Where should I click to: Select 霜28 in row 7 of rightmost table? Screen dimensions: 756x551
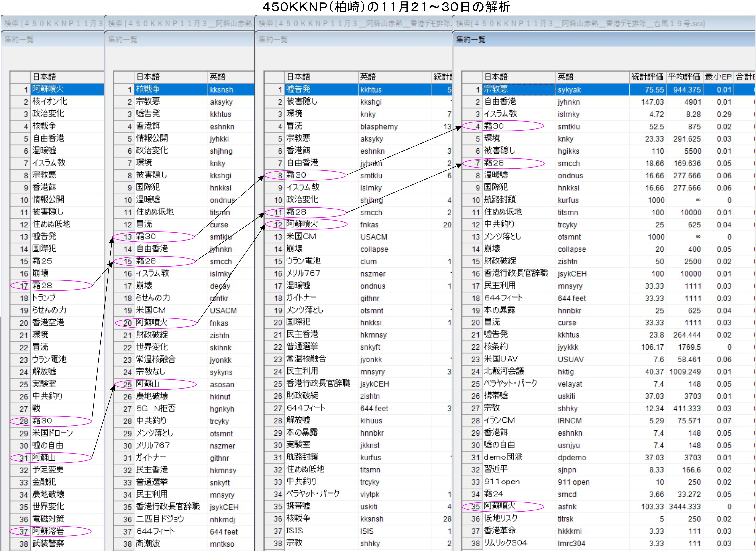click(x=494, y=163)
